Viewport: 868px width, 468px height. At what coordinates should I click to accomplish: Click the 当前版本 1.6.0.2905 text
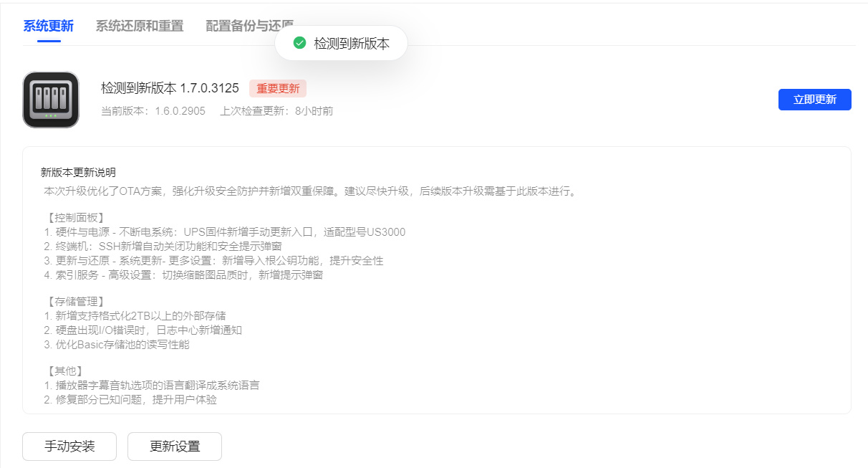(x=153, y=111)
